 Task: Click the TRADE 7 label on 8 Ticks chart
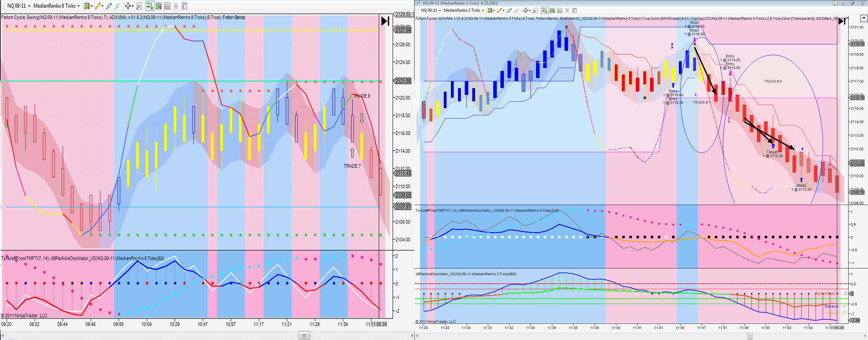[x=352, y=166]
